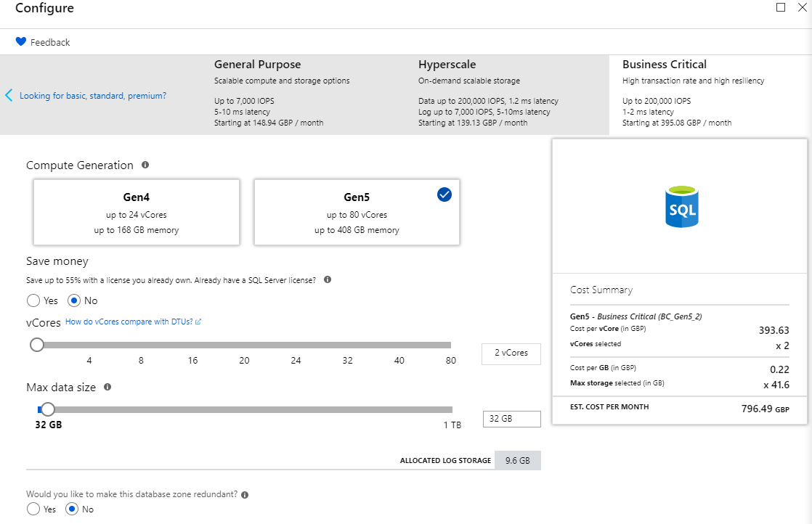This screenshot has width=812, height=524.
Task: Click the 9.6 GB allocated log storage value
Action: [517, 460]
